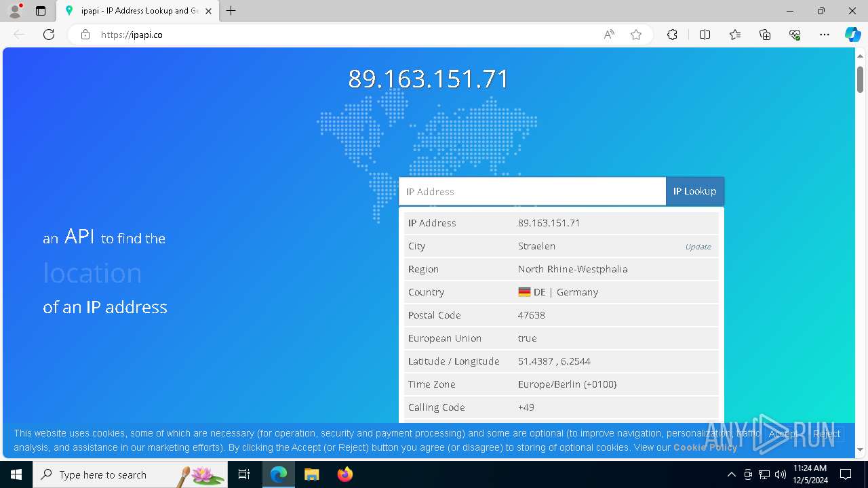This screenshot has height=488, width=868.
Task: Reject optional cookies
Action: (827, 434)
